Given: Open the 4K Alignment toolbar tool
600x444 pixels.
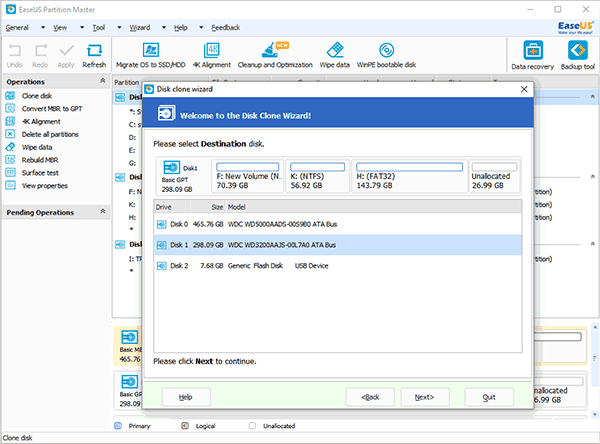Looking at the screenshot, I should tap(212, 56).
